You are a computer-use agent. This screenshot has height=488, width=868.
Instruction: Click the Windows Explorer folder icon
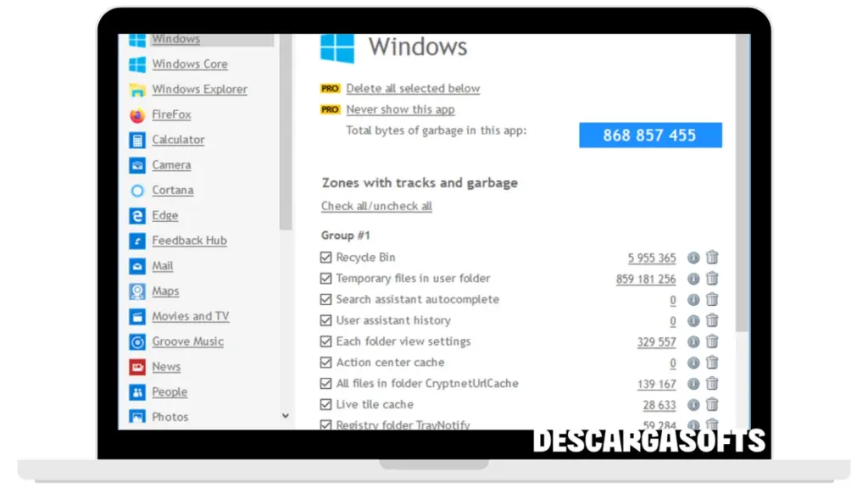(x=137, y=90)
